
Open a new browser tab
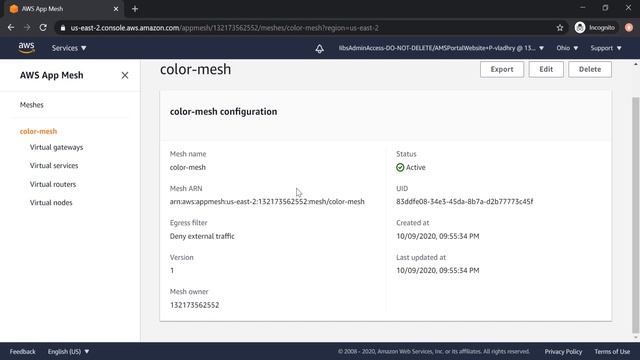point(135,9)
